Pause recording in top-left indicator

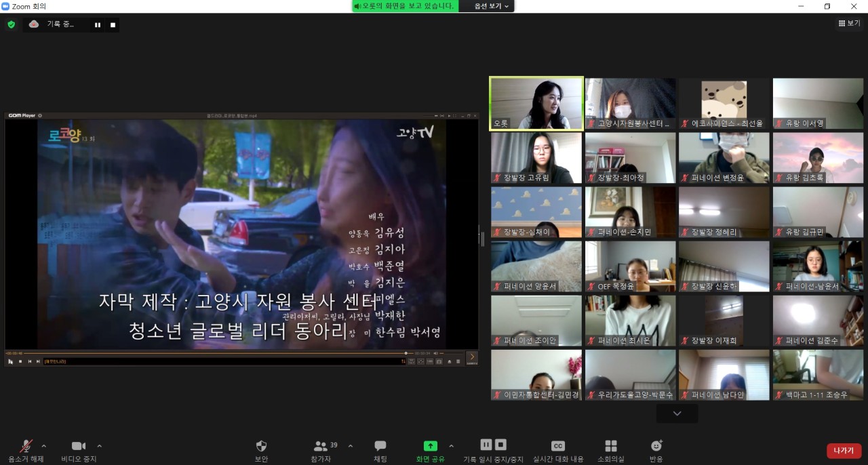[98, 25]
